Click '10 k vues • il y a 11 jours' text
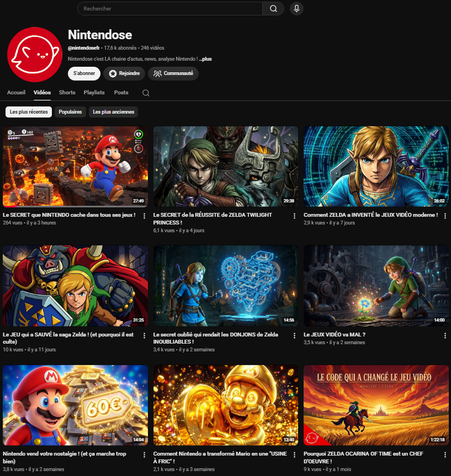Screen dimensions: 451x476 pyautogui.click(x=29, y=350)
